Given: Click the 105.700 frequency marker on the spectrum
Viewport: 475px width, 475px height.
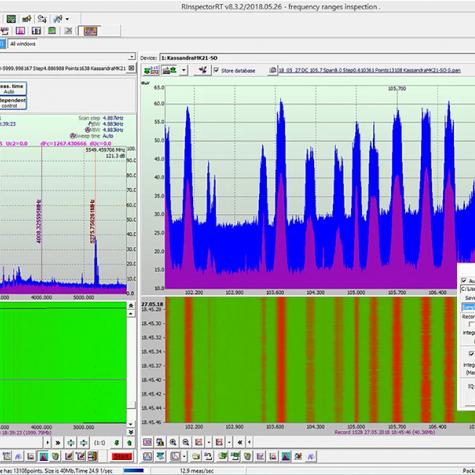Looking at the screenshot, I should [x=397, y=89].
